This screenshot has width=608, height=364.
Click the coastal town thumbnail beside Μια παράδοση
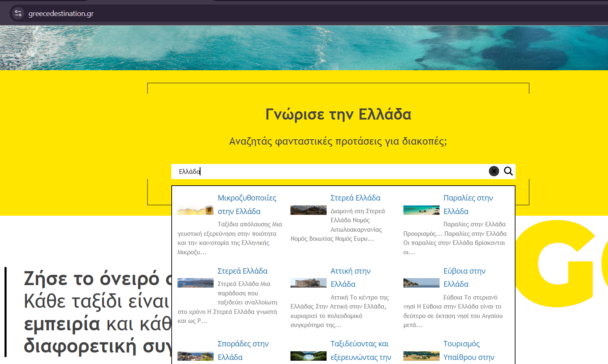click(x=196, y=283)
